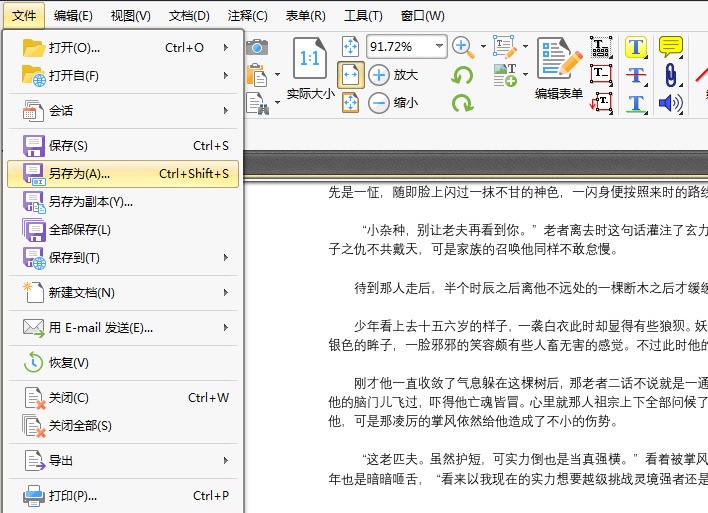Viewport: 708px width, 513px height.
Task: Select 另存为(A)... menu entry
Action: tap(123, 174)
